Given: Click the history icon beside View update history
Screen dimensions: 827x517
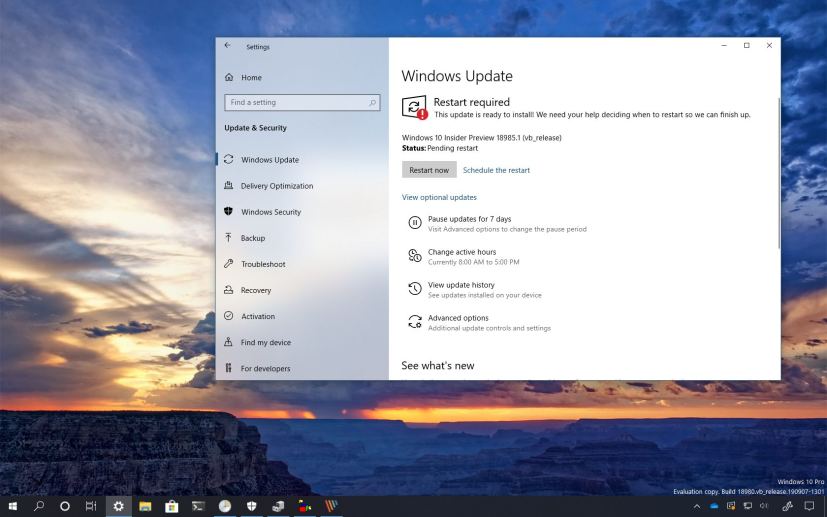Looking at the screenshot, I should tap(415, 289).
